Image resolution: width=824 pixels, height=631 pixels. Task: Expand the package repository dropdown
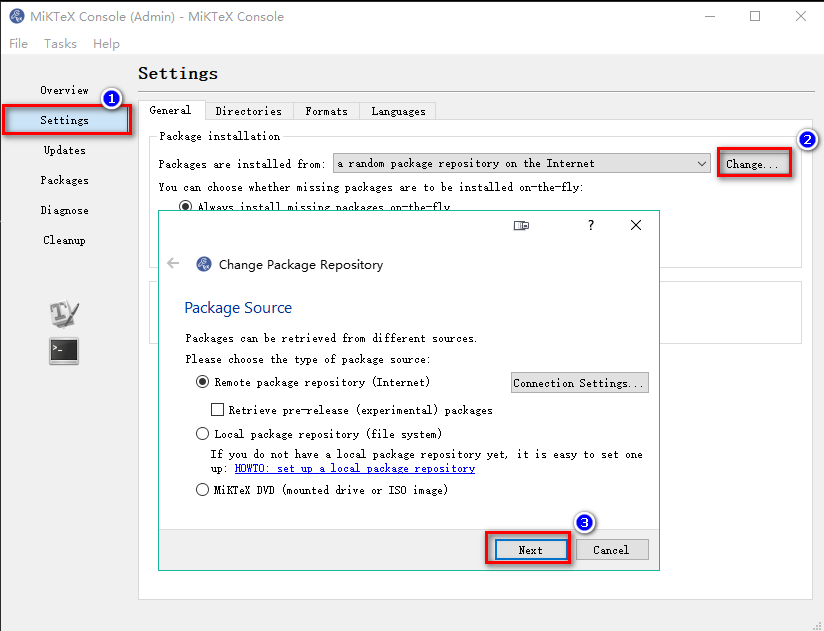tap(522, 163)
